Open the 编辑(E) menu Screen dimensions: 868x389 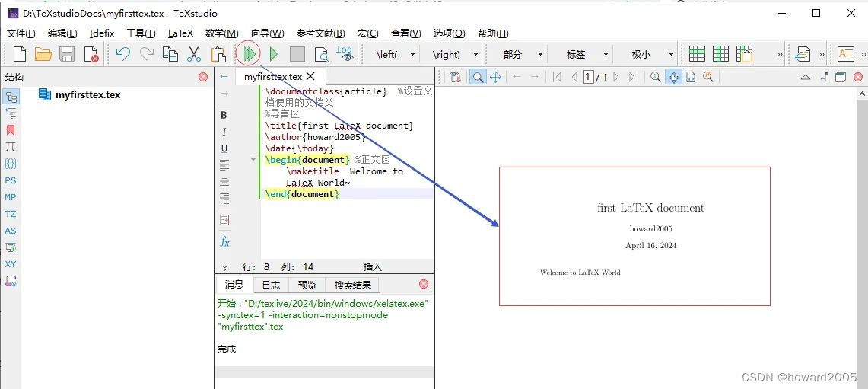coord(62,33)
